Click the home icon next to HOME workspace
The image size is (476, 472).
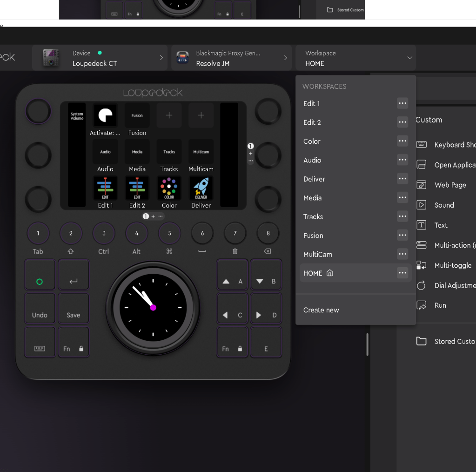(x=330, y=273)
